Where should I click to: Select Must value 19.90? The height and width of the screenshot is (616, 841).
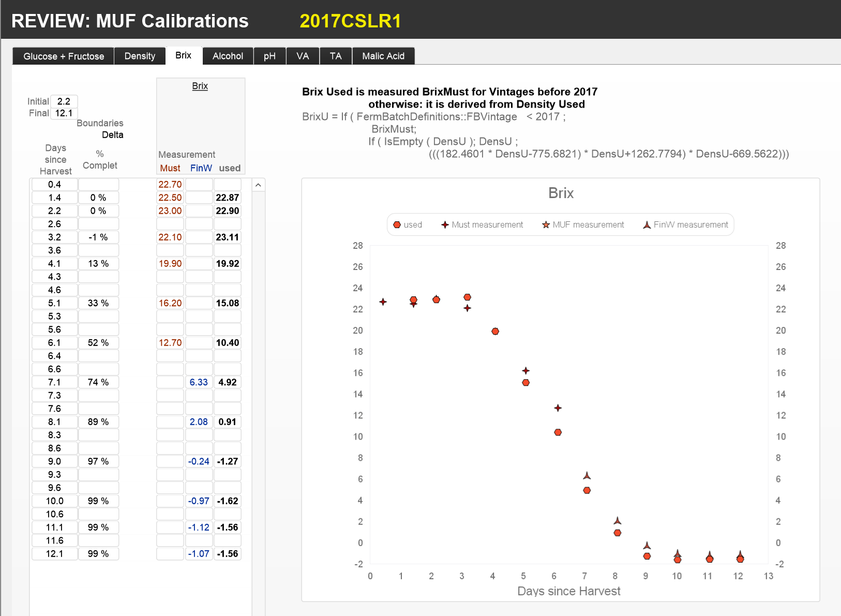click(x=170, y=264)
